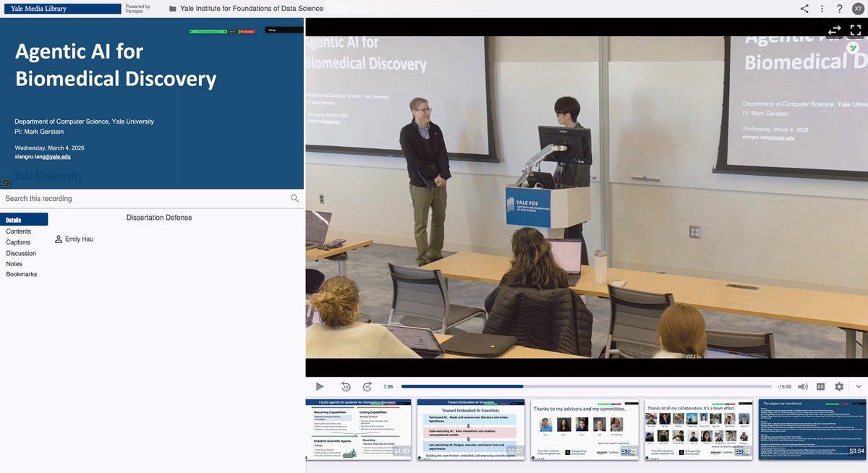Toggle closed captions CC button

[x=821, y=387]
